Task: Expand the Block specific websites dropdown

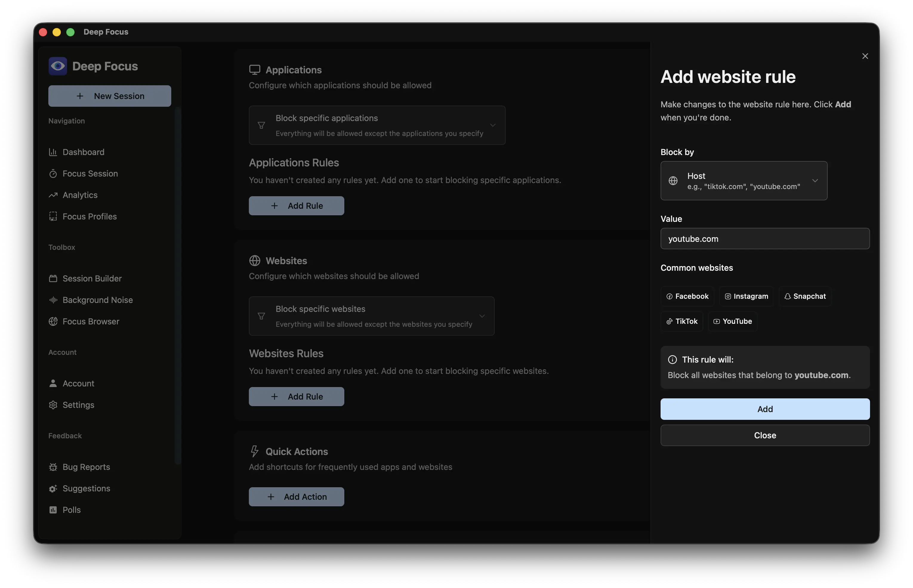Action: tap(371, 316)
